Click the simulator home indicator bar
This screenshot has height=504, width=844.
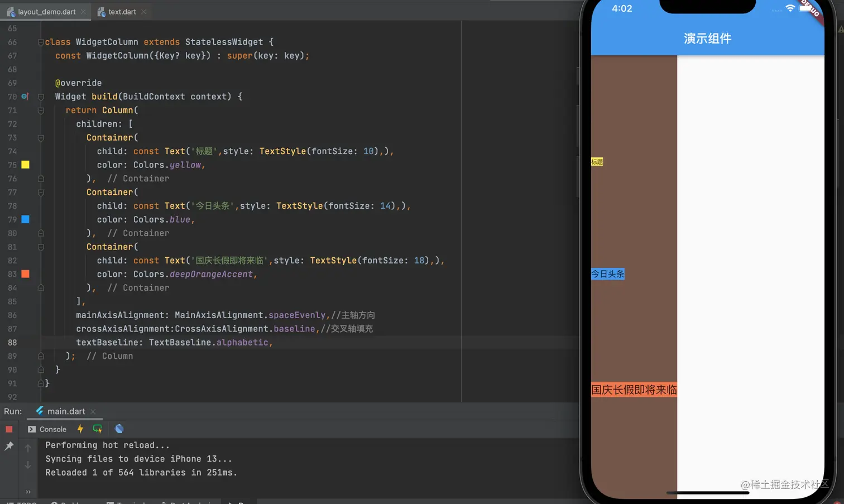[x=707, y=493]
